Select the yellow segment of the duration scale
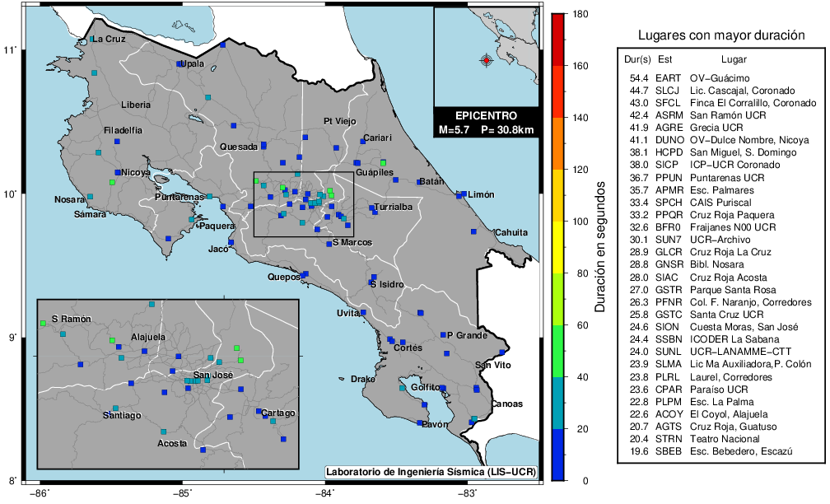The image size is (830, 504). [x=558, y=247]
